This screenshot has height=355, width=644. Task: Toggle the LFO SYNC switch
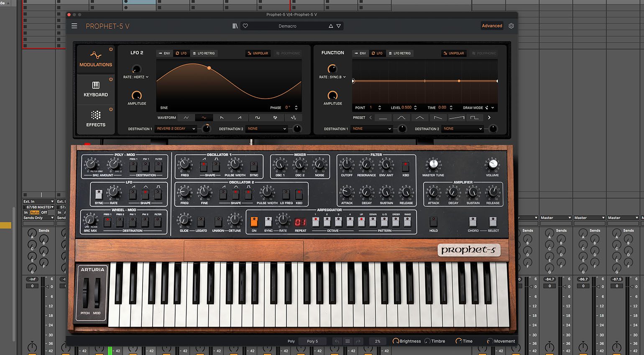(x=99, y=194)
